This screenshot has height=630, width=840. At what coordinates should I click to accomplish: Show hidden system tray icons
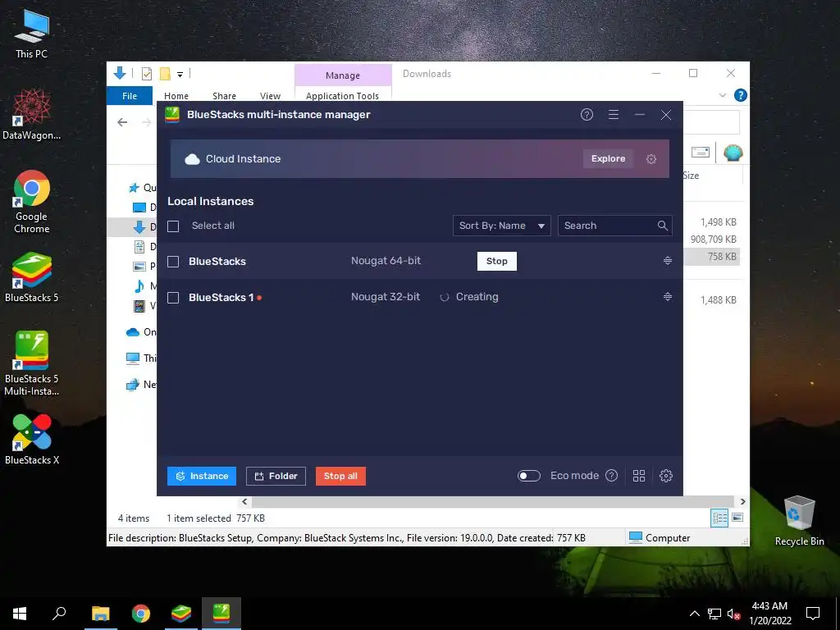[x=694, y=614]
